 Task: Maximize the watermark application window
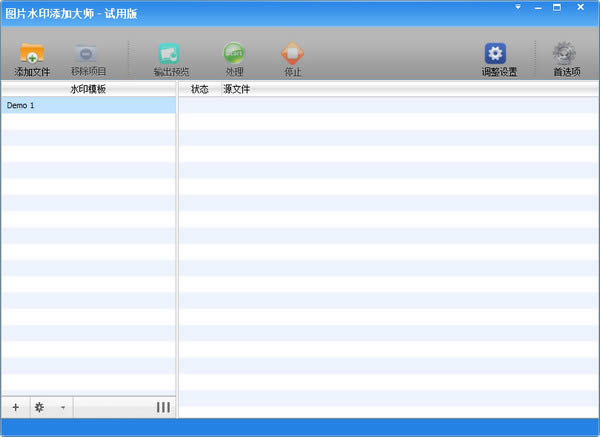point(557,7)
